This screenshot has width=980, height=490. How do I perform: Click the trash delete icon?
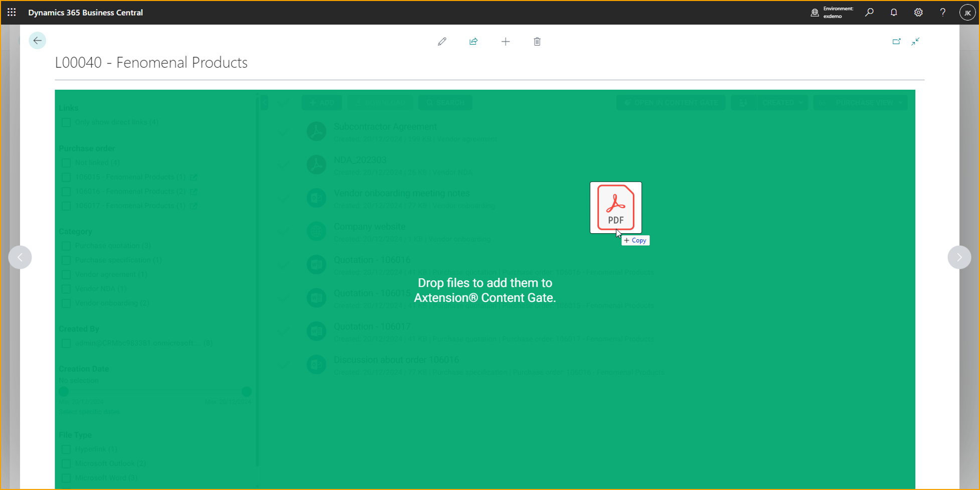point(537,42)
